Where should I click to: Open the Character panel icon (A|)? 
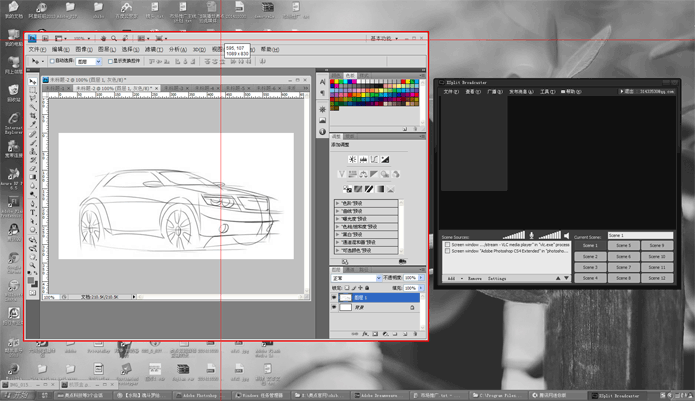coord(322,82)
